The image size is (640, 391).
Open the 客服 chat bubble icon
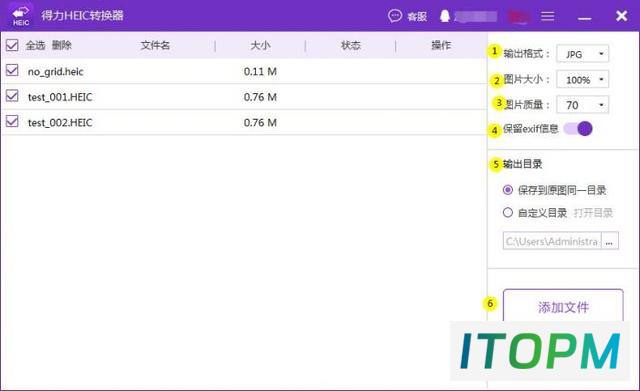pos(395,16)
